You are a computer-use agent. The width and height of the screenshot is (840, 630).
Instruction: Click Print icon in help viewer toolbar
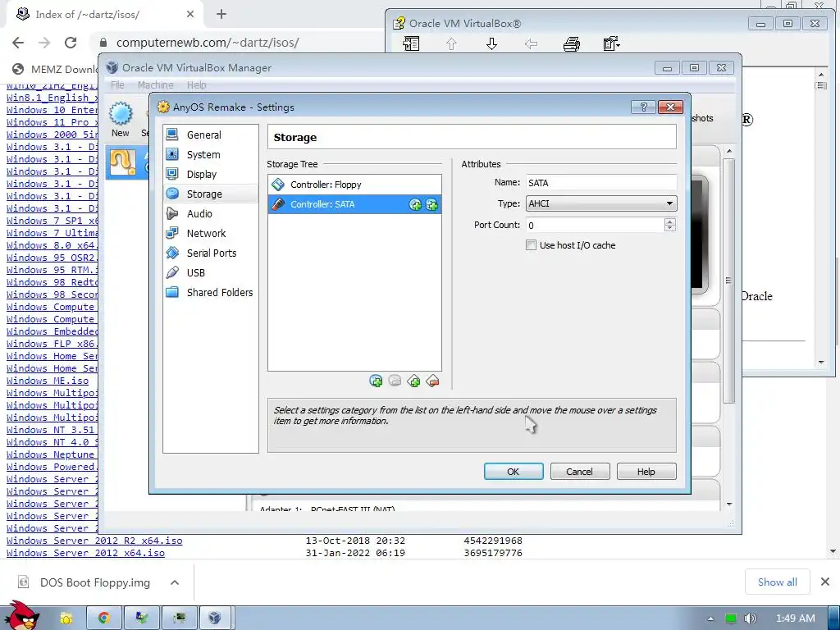pos(572,43)
